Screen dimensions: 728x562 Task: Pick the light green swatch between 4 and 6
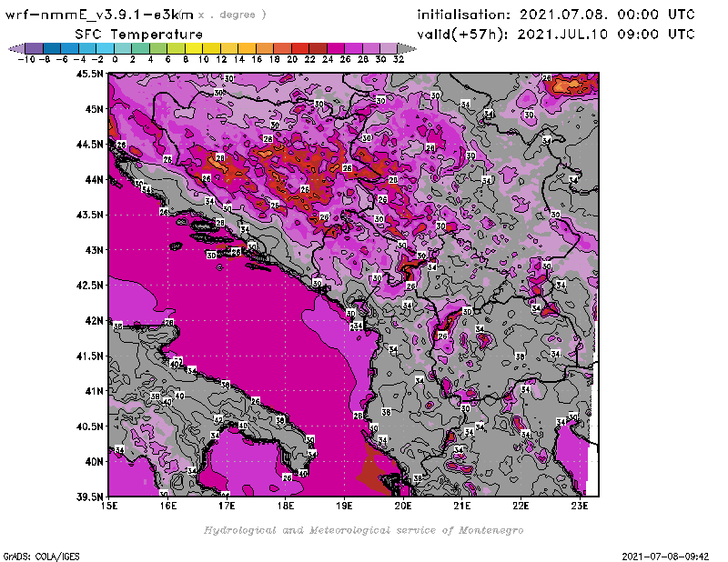point(157,48)
